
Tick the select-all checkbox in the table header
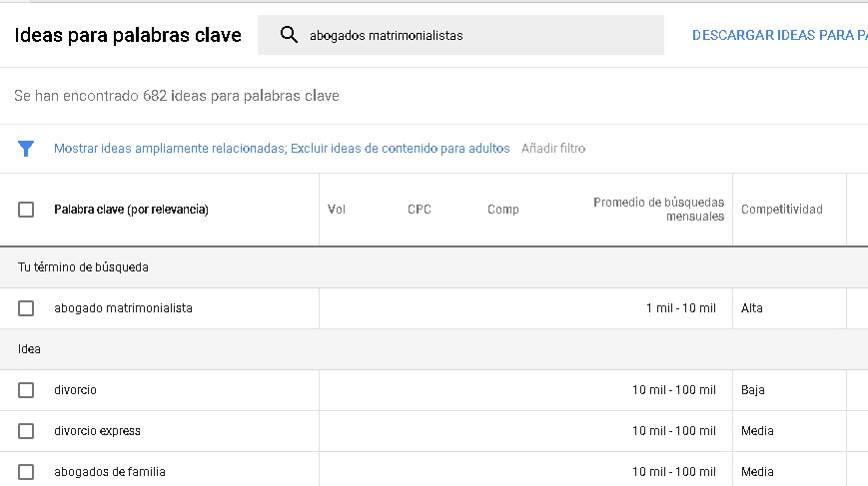click(x=26, y=210)
